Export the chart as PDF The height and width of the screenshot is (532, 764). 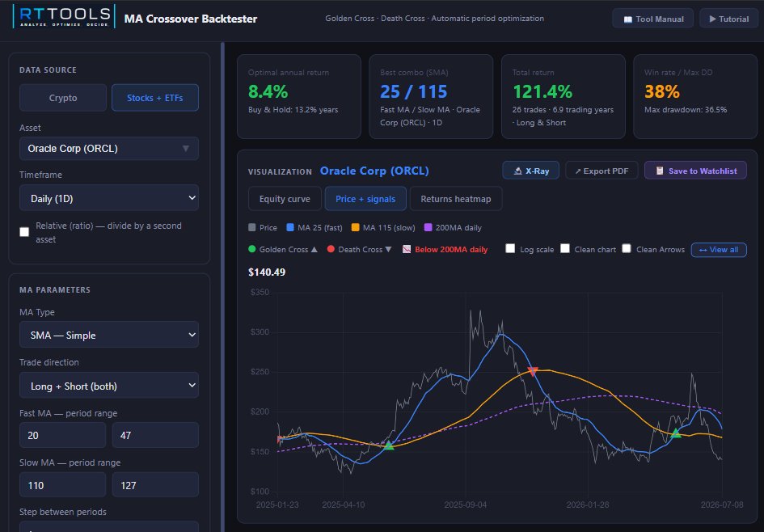click(x=601, y=171)
